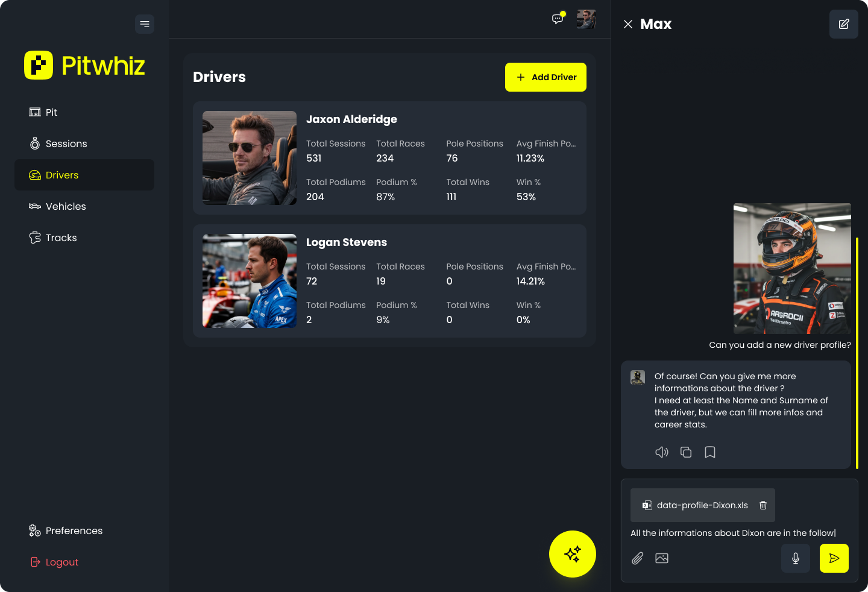Navigate to the Vehicles section

66,206
